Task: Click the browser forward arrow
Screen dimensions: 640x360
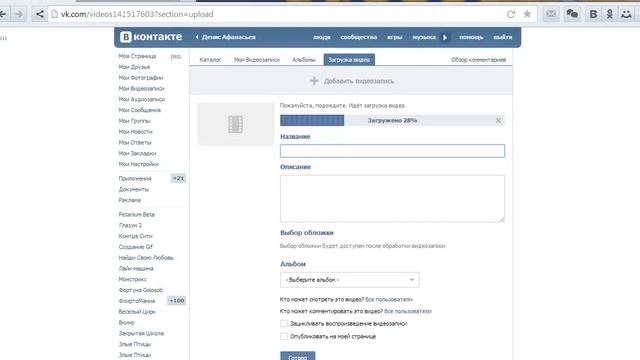Action: pyautogui.click(x=19, y=14)
